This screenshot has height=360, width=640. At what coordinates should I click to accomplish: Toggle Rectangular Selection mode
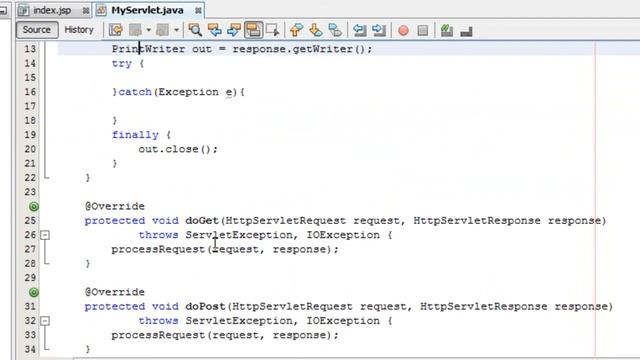272,30
